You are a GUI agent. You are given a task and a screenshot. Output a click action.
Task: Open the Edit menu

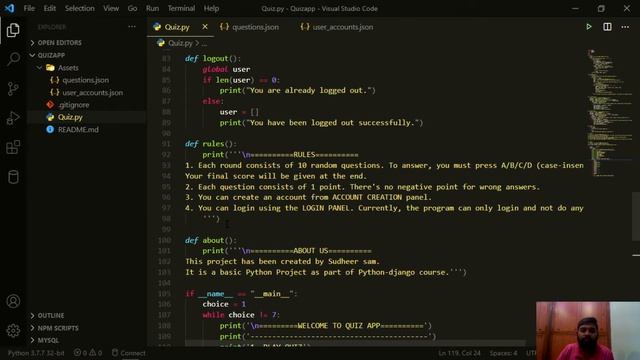[49, 8]
